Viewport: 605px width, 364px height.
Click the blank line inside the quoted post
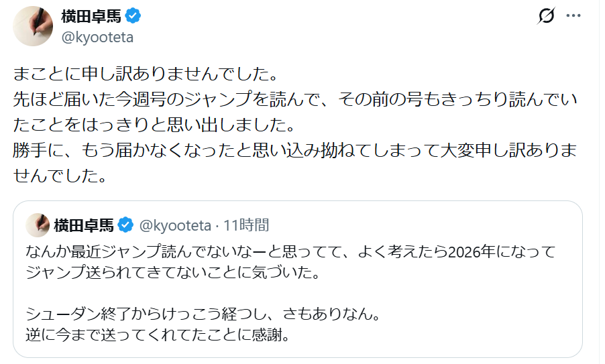click(x=201, y=292)
